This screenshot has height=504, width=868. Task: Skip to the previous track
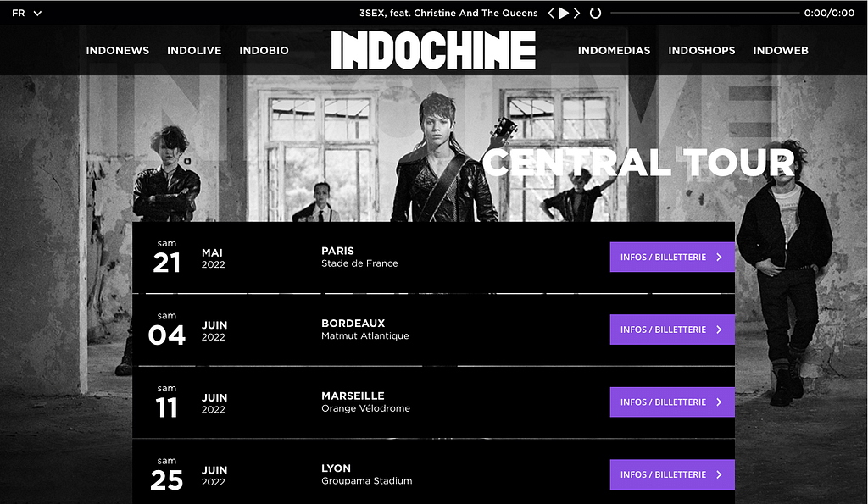coord(551,13)
